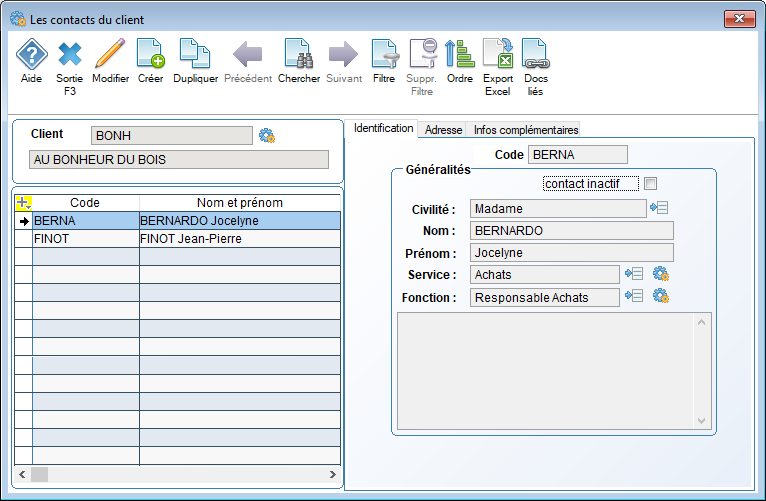Apply a filter with Filtre
This screenshot has height=501, width=766.
[384, 53]
